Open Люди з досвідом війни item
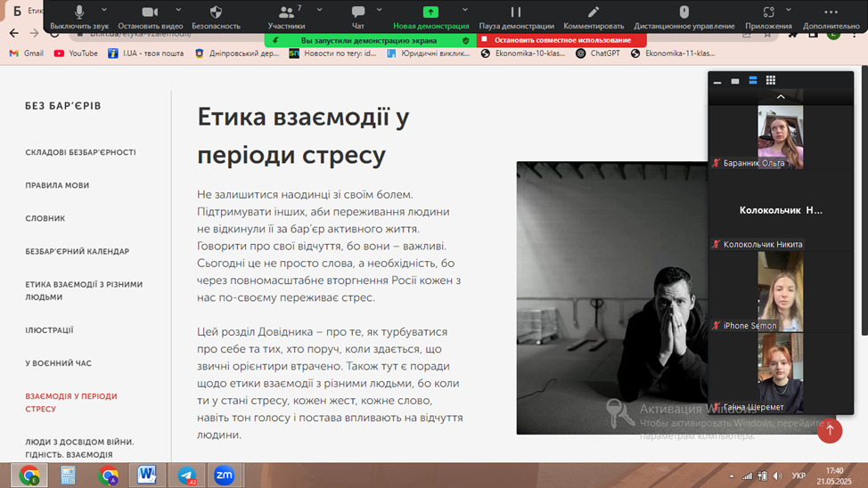868x488 pixels. (x=79, y=448)
